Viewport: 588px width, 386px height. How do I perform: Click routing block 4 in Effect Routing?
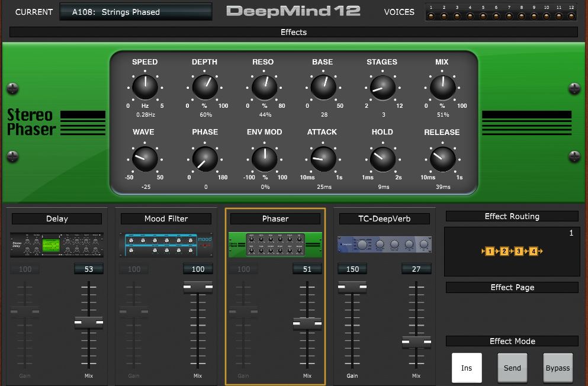(x=534, y=251)
